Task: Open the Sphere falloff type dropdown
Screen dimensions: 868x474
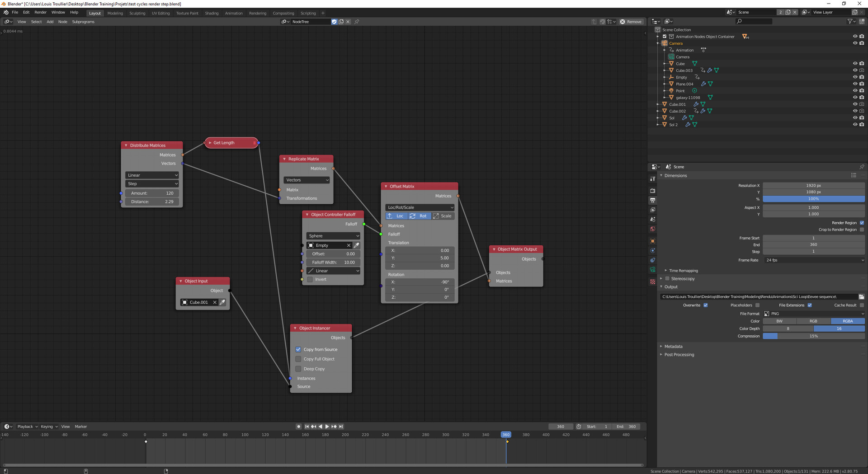Action: [x=333, y=236]
